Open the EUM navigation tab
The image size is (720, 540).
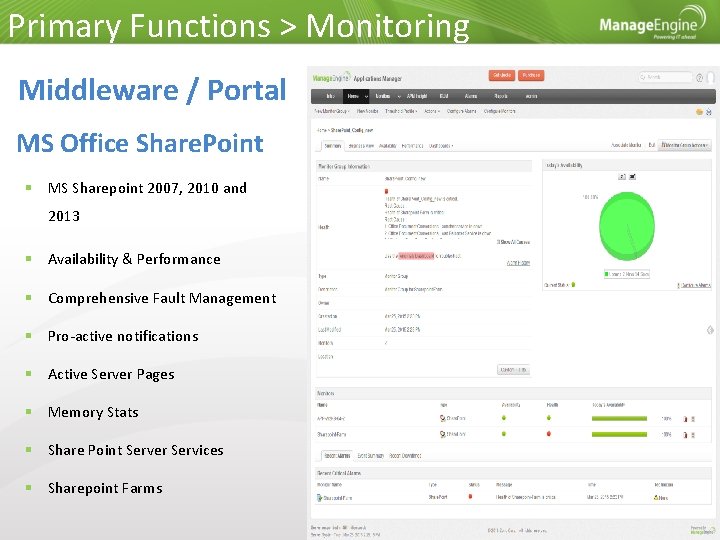pyautogui.click(x=444, y=96)
